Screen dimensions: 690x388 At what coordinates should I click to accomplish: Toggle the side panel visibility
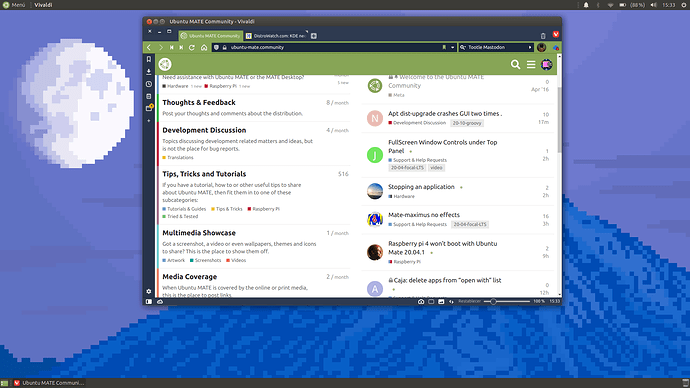(149, 302)
